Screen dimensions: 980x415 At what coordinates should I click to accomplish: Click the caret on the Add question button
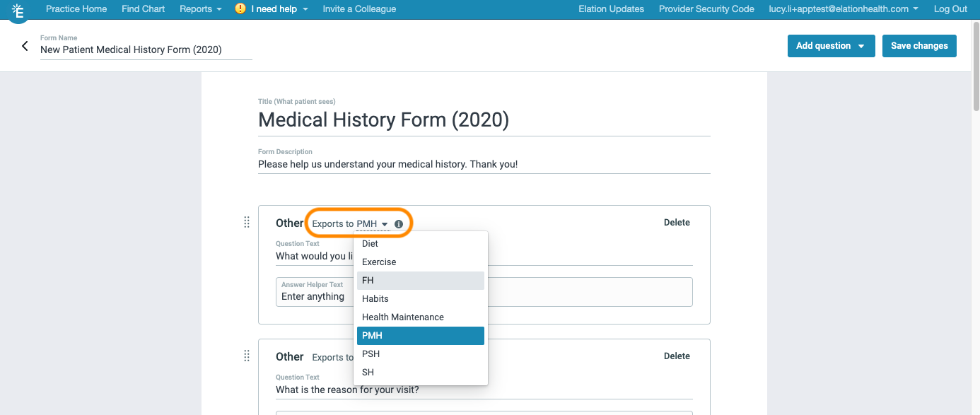click(861, 45)
